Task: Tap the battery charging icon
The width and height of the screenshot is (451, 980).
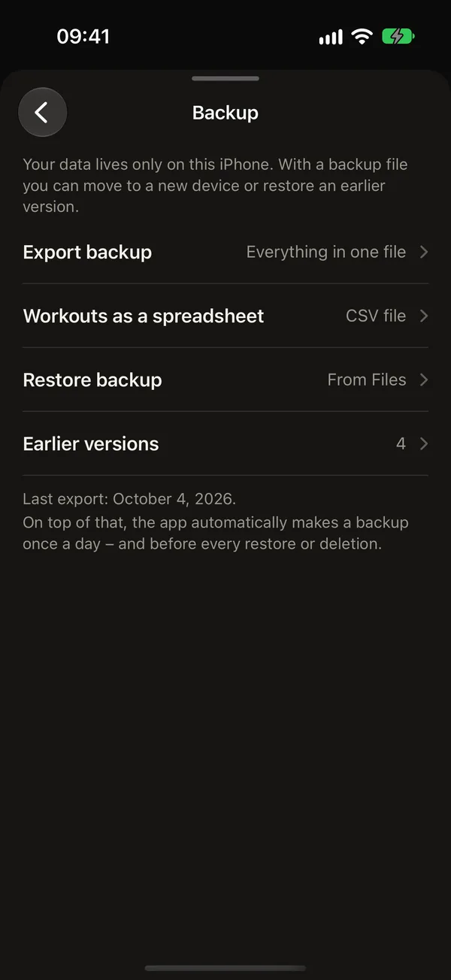Action: coord(398,36)
